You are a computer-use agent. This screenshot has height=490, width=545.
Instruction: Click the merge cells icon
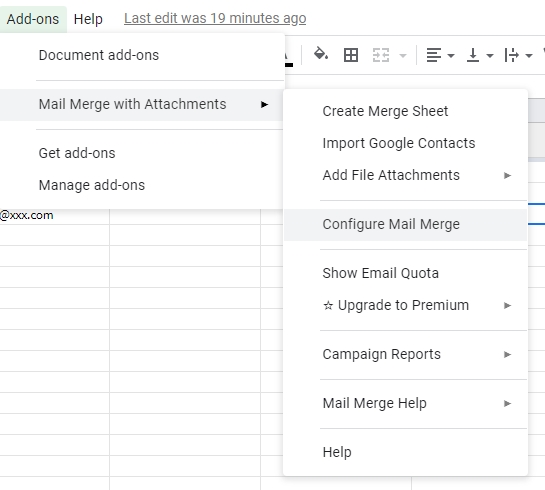coord(381,55)
